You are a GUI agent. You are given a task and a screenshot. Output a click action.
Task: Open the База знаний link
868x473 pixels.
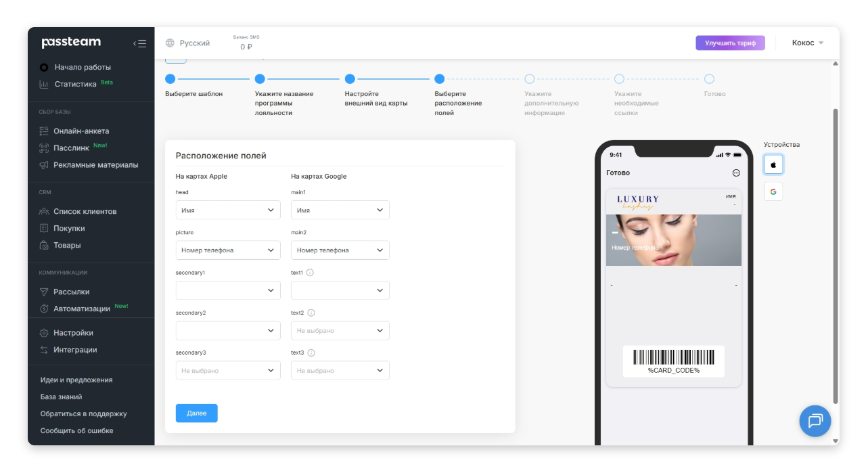(61, 397)
